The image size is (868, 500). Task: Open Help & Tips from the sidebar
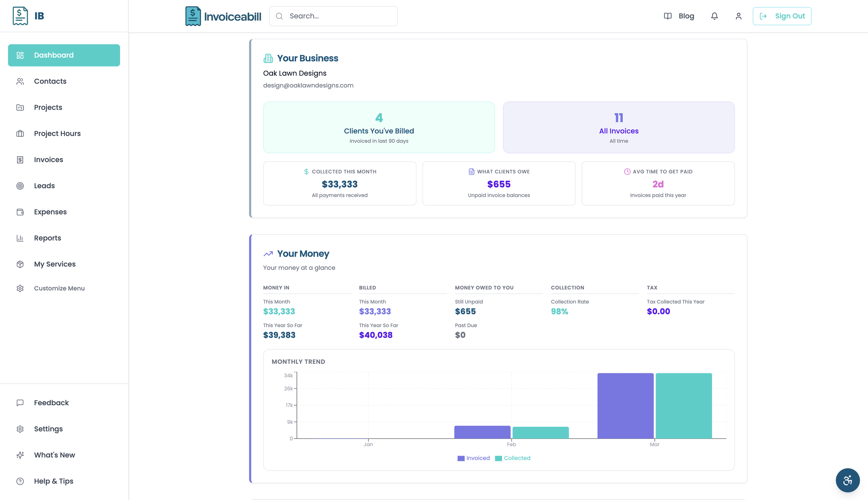click(53, 481)
